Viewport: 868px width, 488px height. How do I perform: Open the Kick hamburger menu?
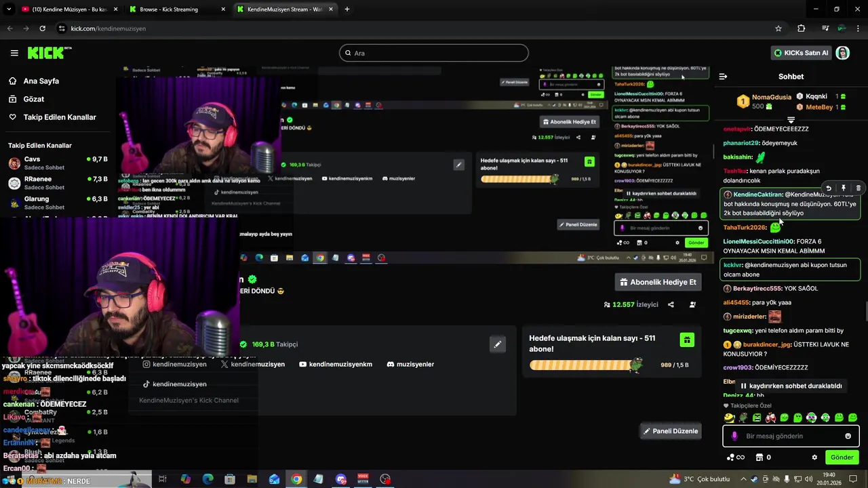click(x=14, y=53)
